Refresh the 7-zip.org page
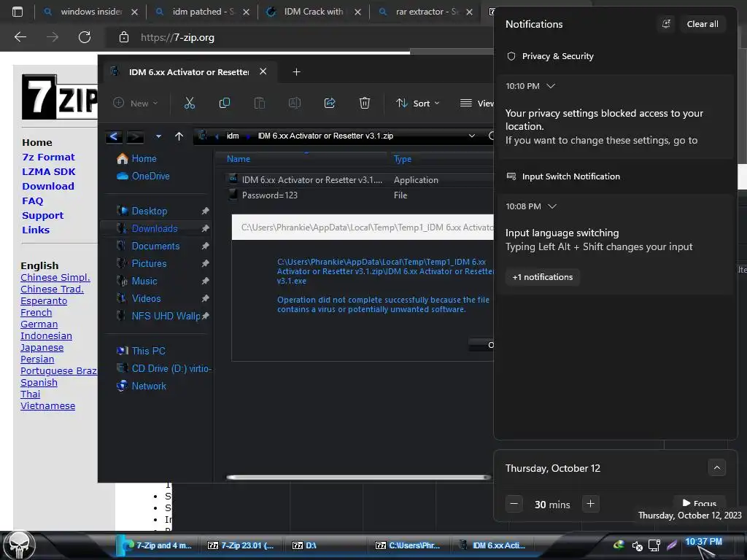 click(85, 37)
